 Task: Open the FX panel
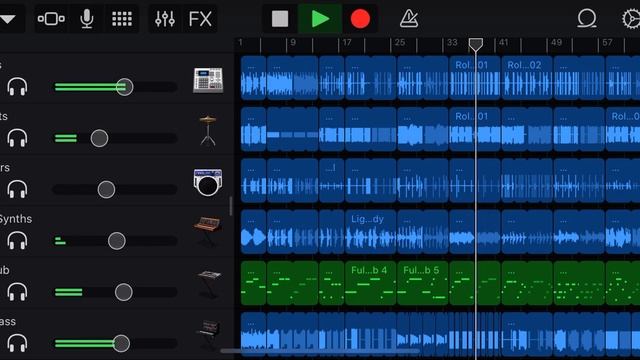200,19
